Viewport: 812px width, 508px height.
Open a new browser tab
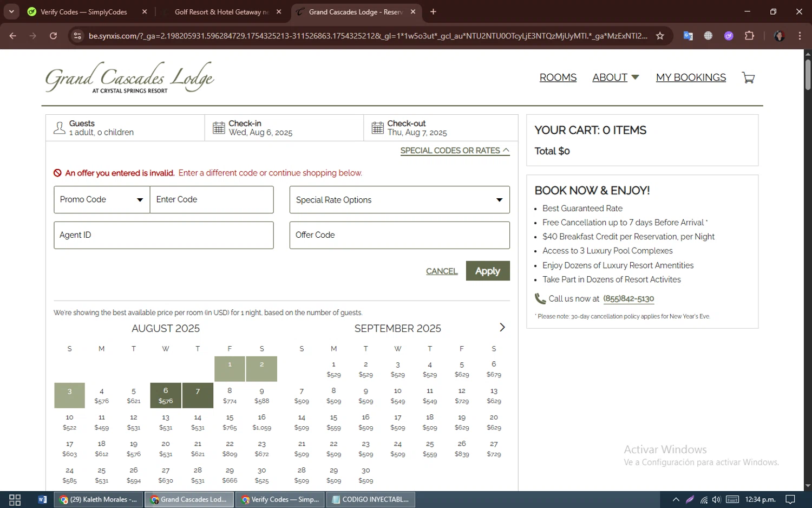(x=433, y=12)
